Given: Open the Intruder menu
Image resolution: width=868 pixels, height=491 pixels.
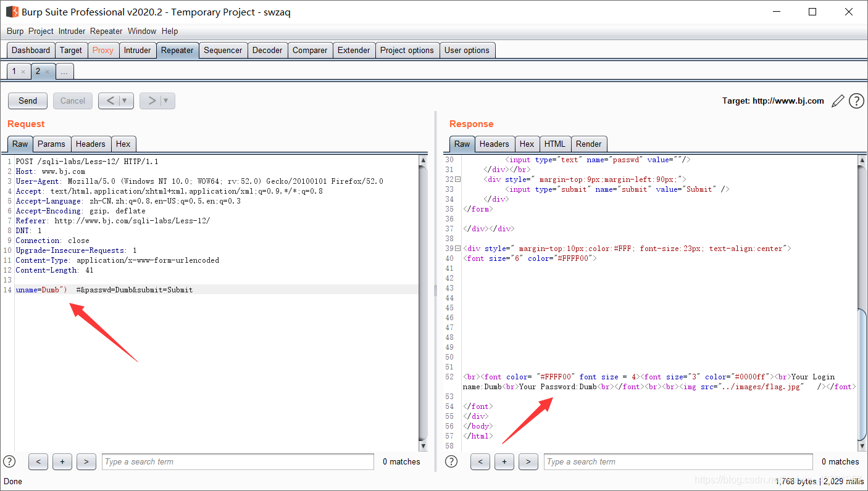Looking at the screenshot, I should (x=72, y=31).
